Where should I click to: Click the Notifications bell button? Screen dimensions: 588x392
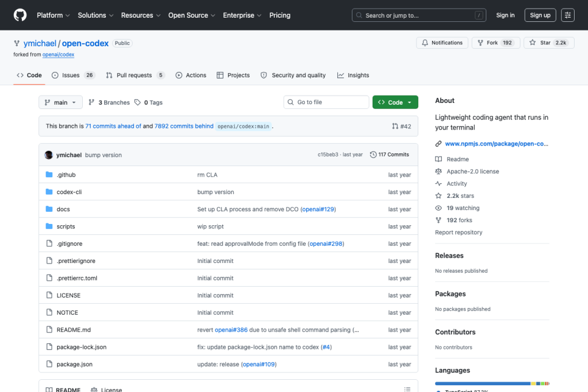click(442, 43)
